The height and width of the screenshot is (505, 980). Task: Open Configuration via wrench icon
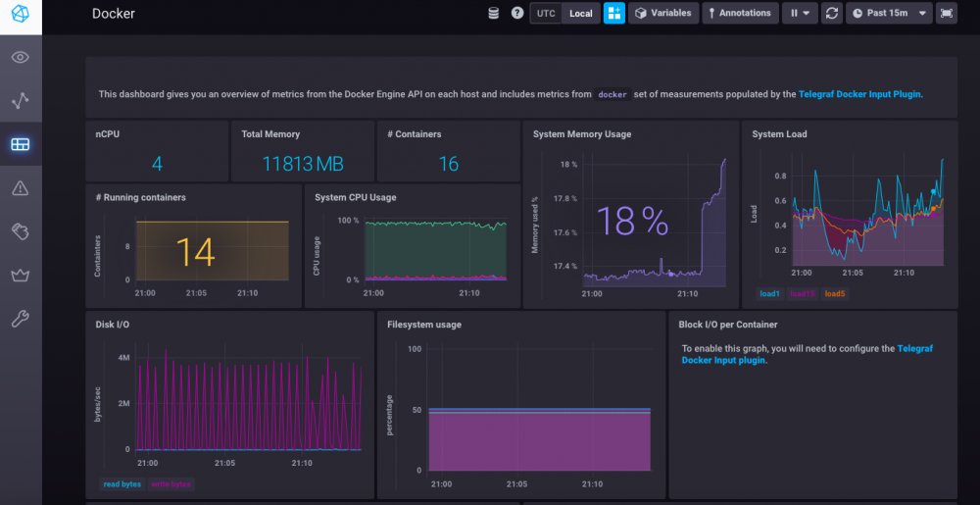click(x=21, y=319)
